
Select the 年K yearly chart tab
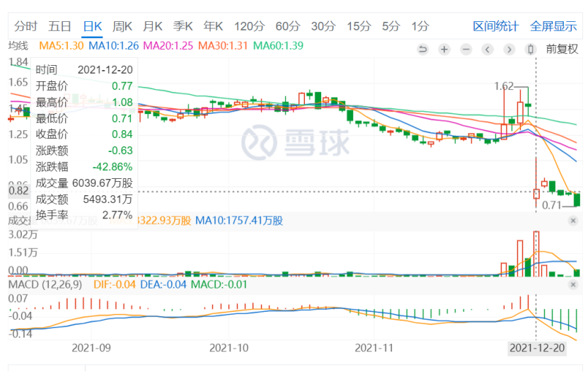(x=214, y=26)
